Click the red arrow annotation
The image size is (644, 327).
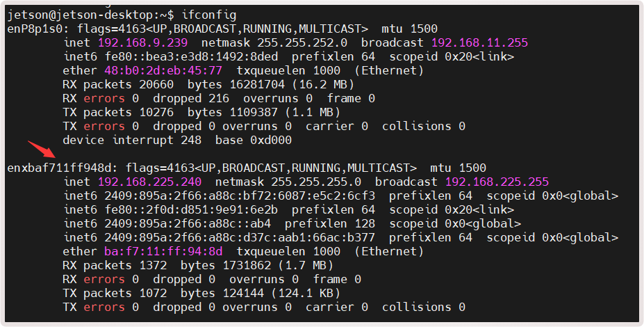(x=41, y=150)
